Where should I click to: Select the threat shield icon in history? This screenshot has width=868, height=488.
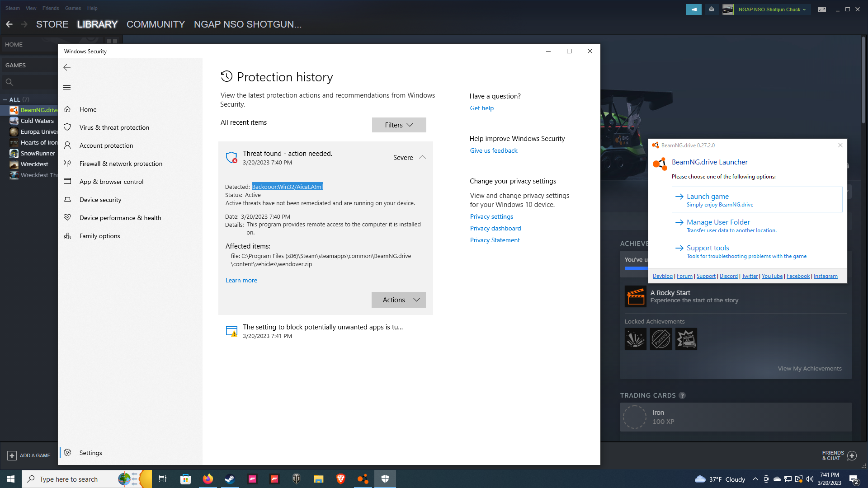(231, 157)
